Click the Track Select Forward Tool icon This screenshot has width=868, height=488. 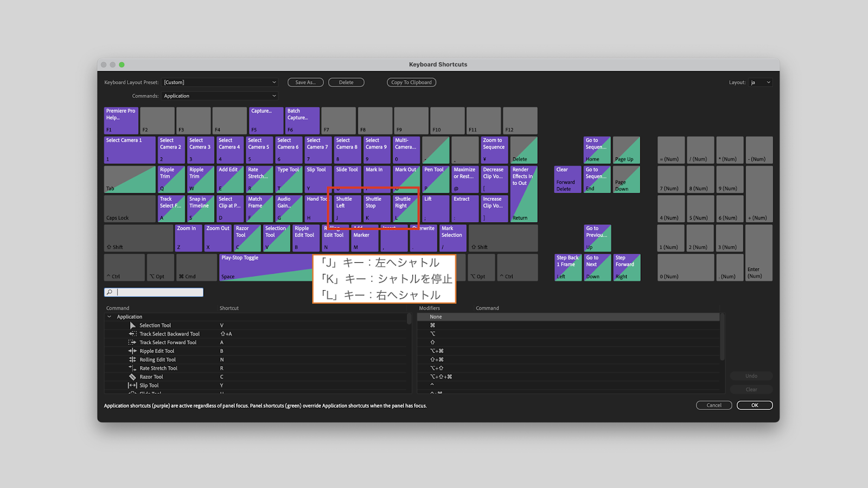132,343
